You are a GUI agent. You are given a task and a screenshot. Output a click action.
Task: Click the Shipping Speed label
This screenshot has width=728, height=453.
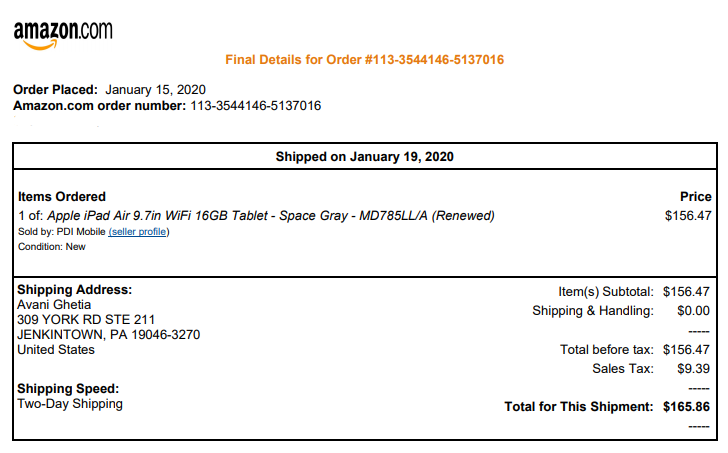(68, 388)
